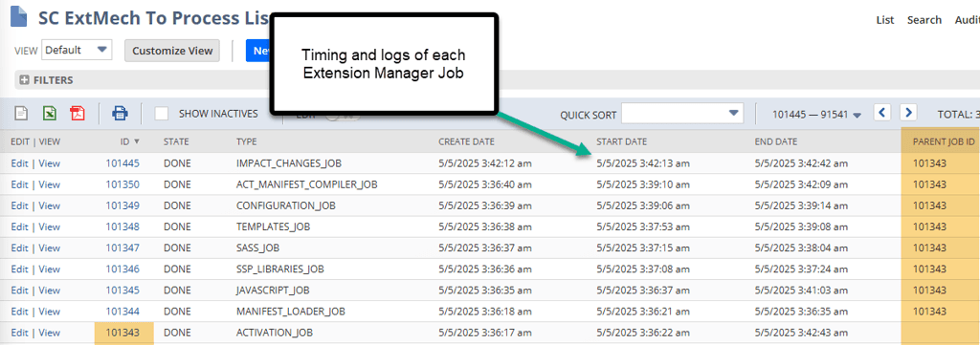Go to next page arrow
This screenshot has width=980, height=345.
pos(908,113)
